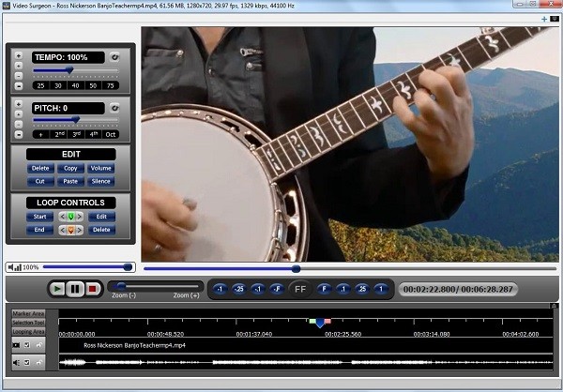Jump back with the -.1 button

(257, 289)
